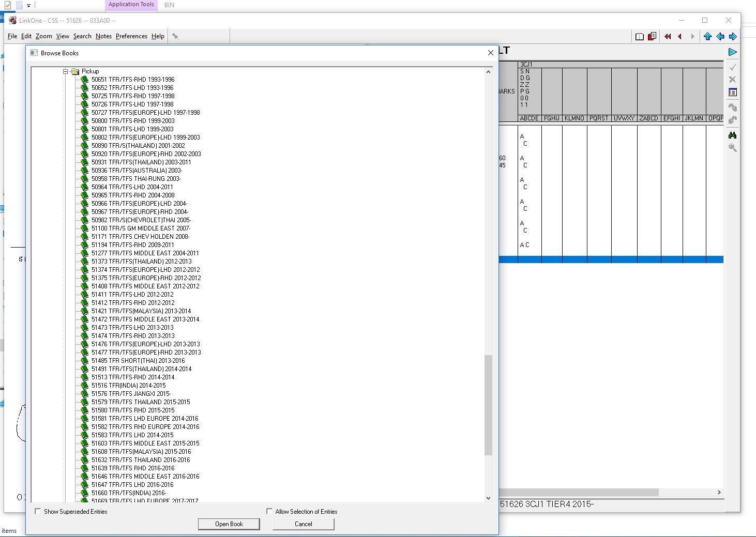Click the horizontal scrollbar right arrow in main window
This screenshot has height=537, width=756.
click(x=719, y=492)
